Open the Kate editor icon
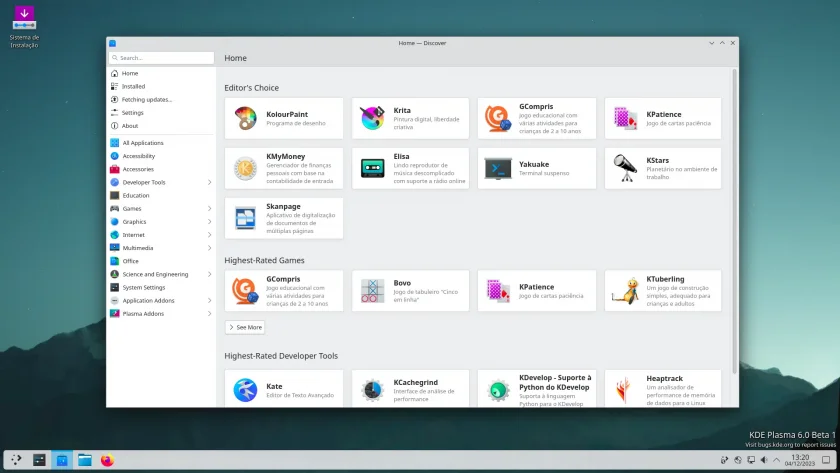Image resolution: width=840 pixels, height=473 pixels. pyautogui.click(x=245, y=390)
